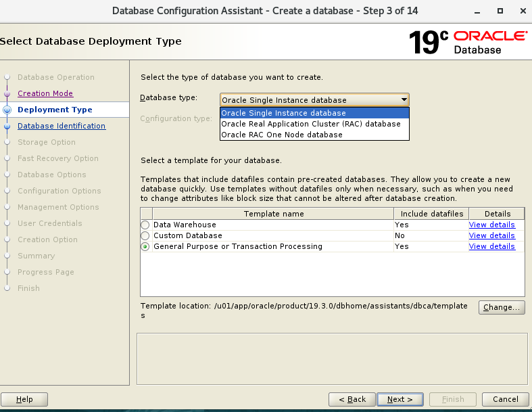532x412 pixels.
Task: Select General Purpose or Transaction Processing radio
Action: (145, 246)
